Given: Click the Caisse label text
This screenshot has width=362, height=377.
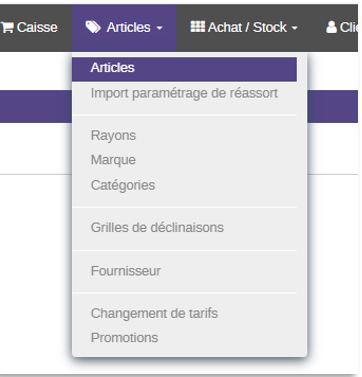Looking at the screenshot, I should pos(37,27).
